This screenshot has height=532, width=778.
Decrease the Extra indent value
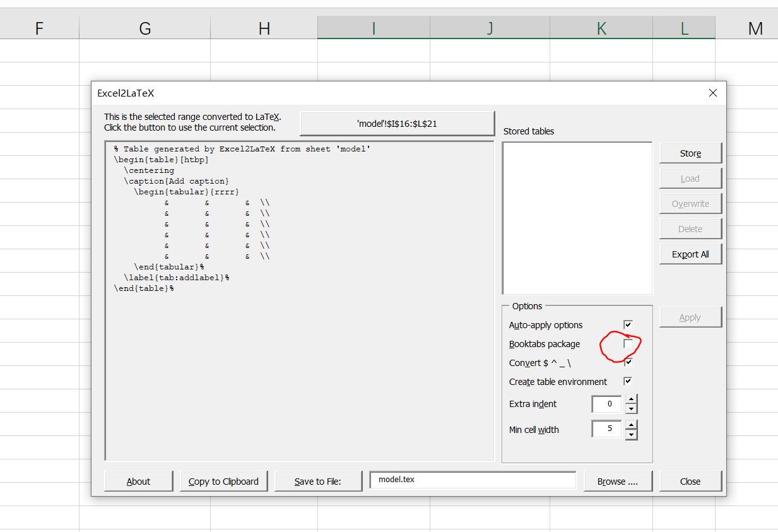(x=631, y=408)
